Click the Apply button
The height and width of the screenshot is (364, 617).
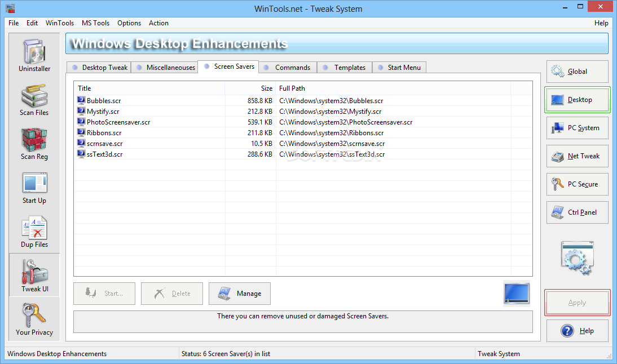[578, 303]
